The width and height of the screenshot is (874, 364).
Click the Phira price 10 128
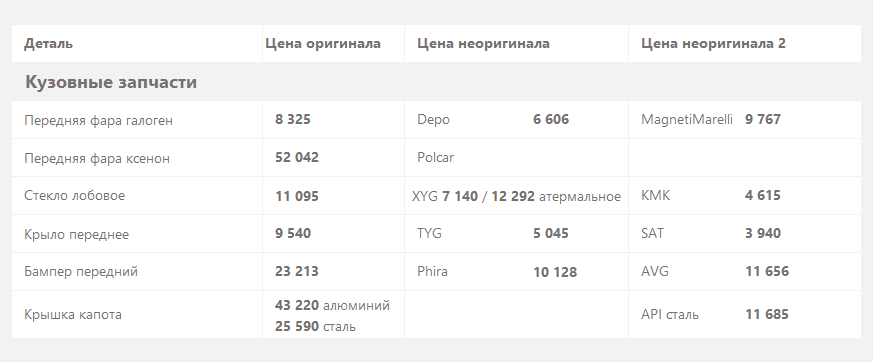pyautogui.click(x=555, y=272)
